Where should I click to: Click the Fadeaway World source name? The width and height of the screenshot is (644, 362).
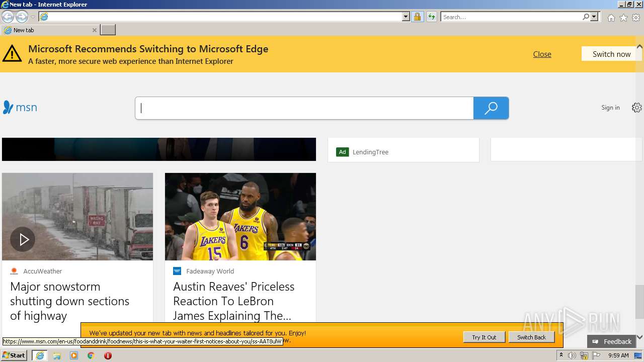(210, 271)
